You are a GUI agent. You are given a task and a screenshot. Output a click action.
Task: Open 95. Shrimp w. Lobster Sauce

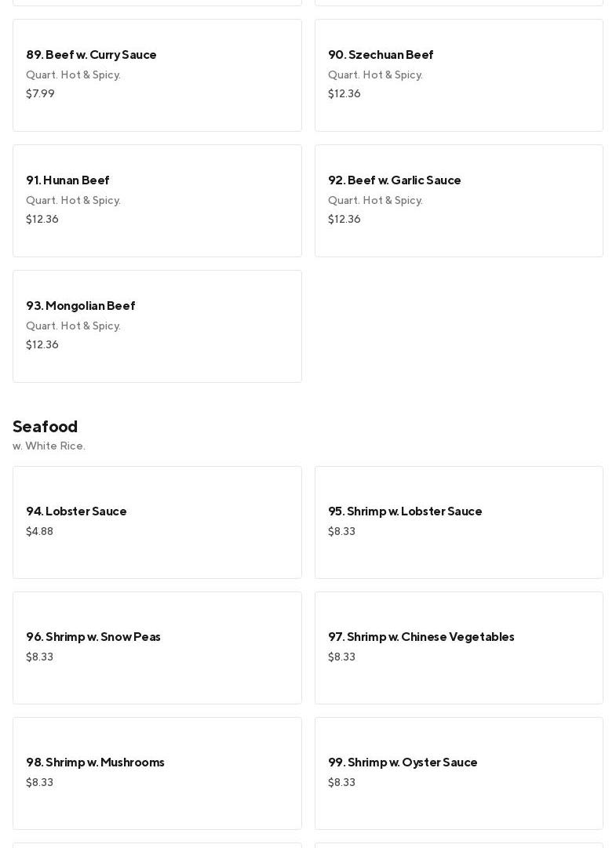pyautogui.click(x=405, y=511)
